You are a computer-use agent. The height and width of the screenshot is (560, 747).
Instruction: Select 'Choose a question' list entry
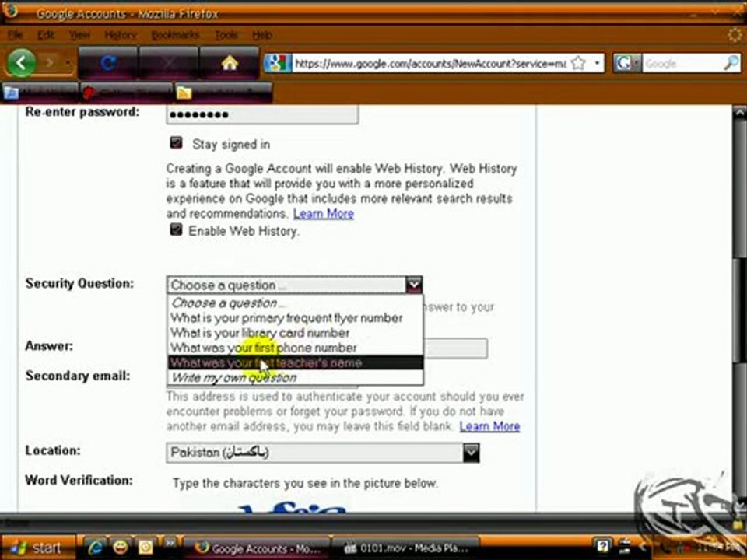coord(295,303)
